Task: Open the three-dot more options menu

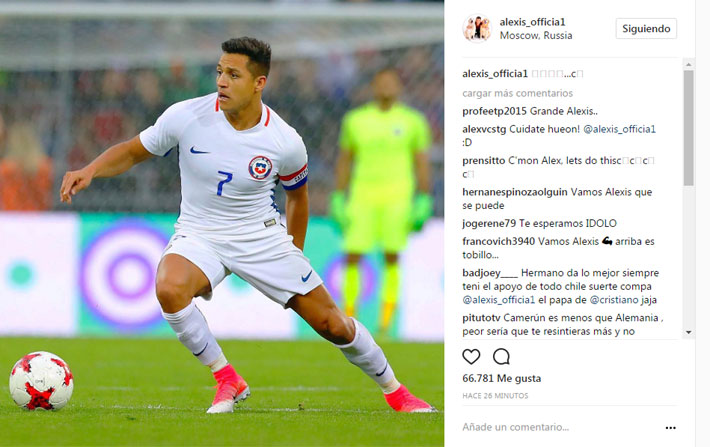Action: 671,428
